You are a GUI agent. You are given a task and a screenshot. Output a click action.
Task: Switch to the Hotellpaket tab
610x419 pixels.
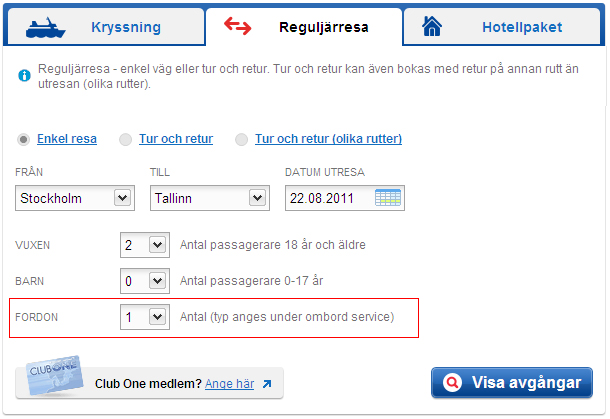pyautogui.click(x=502, y=27)
